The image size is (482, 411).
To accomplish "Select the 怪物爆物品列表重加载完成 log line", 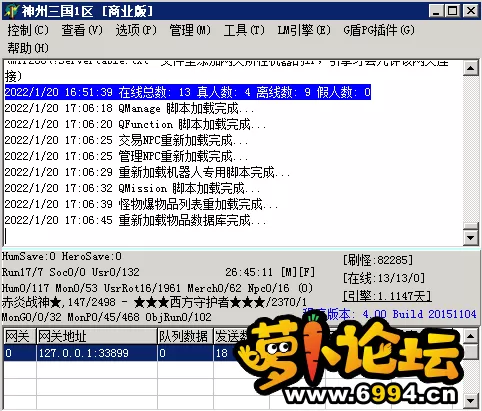I will tap(141, 204).
